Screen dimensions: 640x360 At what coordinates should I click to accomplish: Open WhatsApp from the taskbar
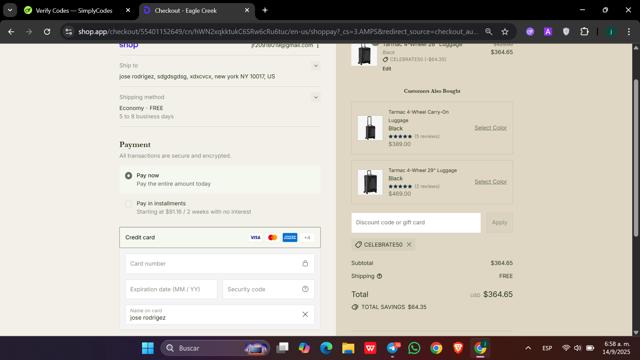[x=414, y=348]
